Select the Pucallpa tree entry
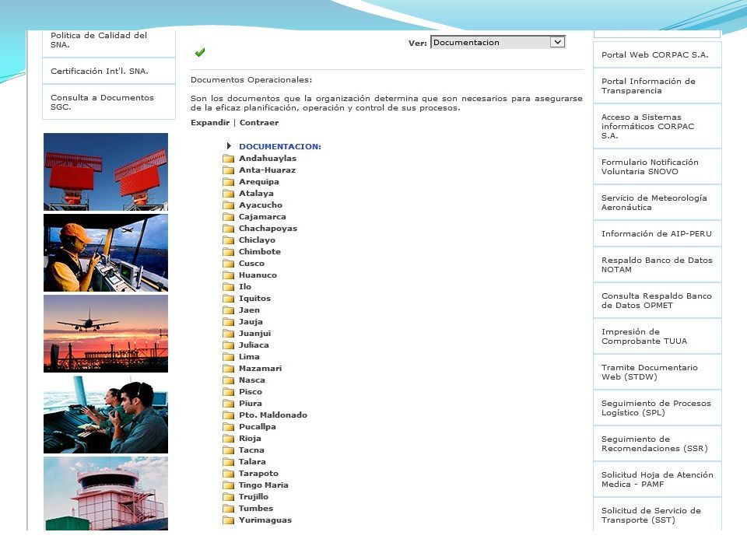 point(258,427)
